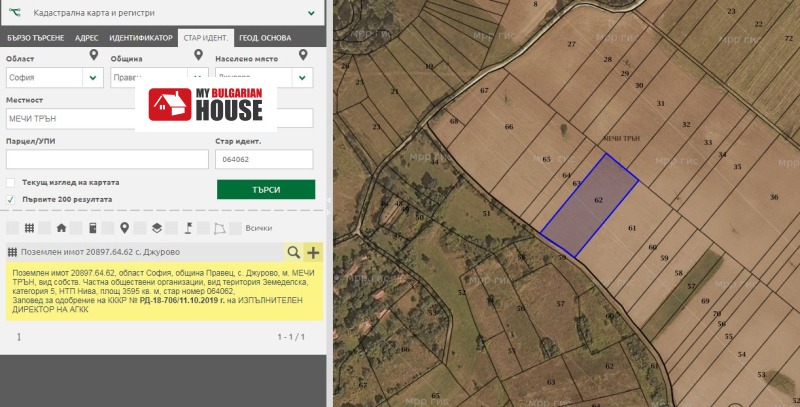Click the zoom-to-result magnifier icon
Viewport: 800px width, 407px height.
coord(293,253)
